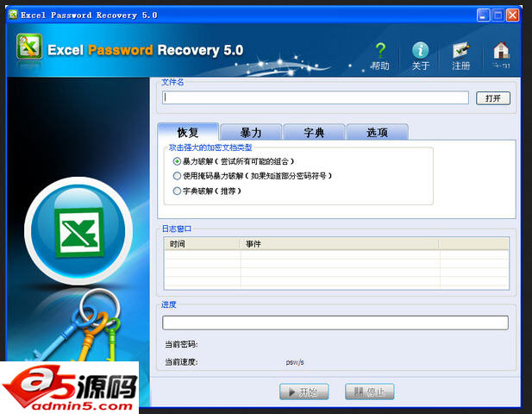Click the 攻击强大的加密文档类型 group label
532x414 pixels.
coord(210,147)
